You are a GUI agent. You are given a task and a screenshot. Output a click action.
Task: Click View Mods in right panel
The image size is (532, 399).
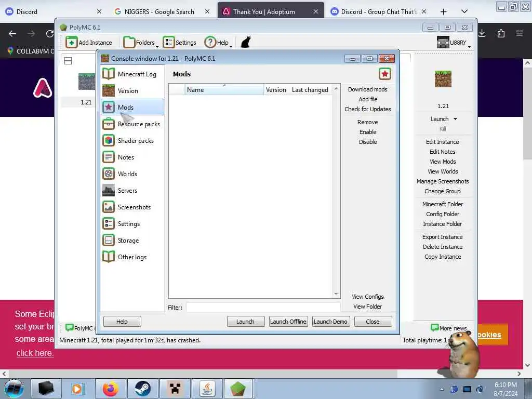click(443, 162)
